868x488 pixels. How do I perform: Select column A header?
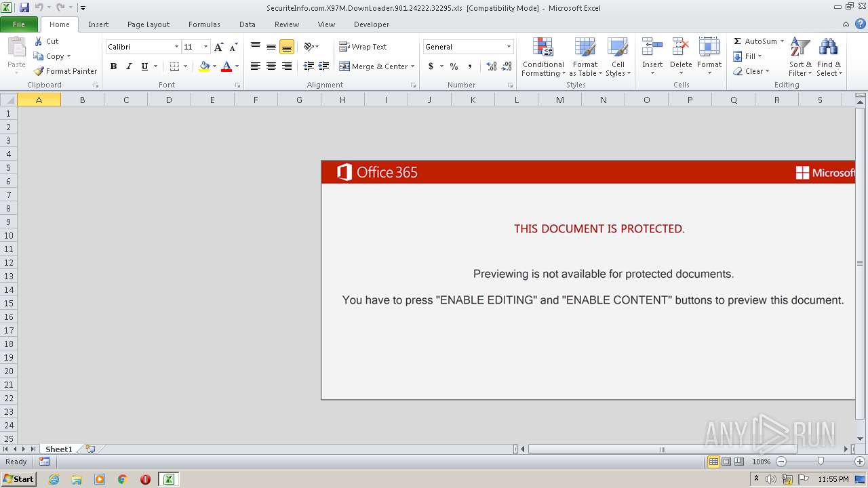click(x=39, y=100)
